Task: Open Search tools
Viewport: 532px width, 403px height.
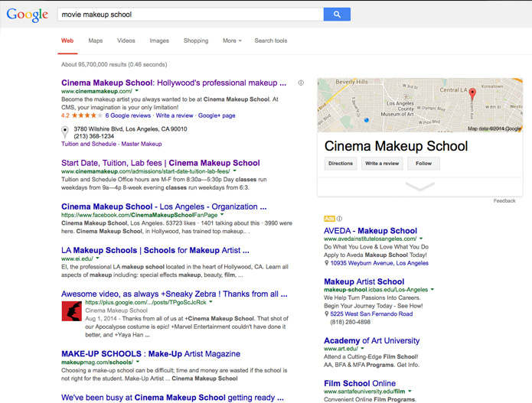Action: [x=271, y=41]
